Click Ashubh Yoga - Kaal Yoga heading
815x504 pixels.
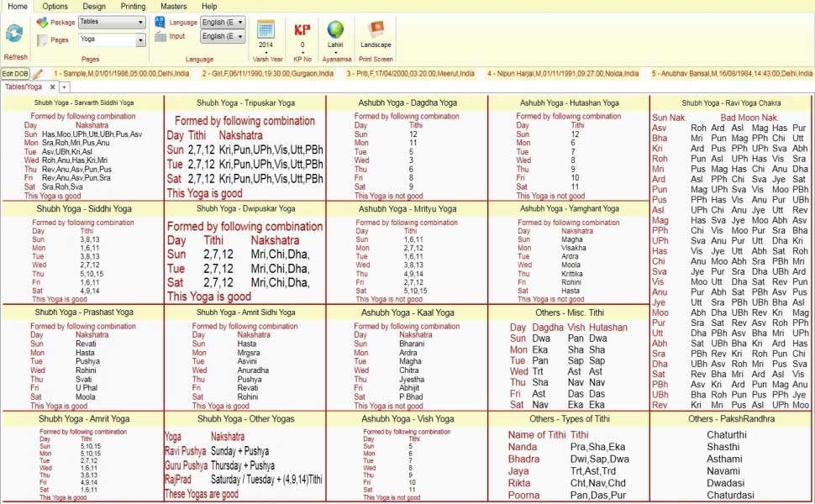(x=408, y=312)
